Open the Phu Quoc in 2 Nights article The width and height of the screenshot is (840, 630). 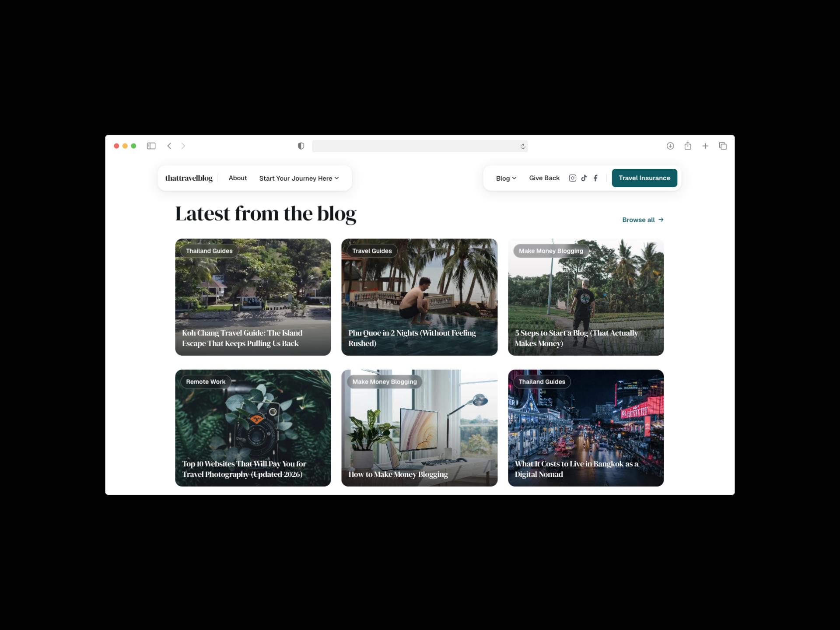pos(412,338)
